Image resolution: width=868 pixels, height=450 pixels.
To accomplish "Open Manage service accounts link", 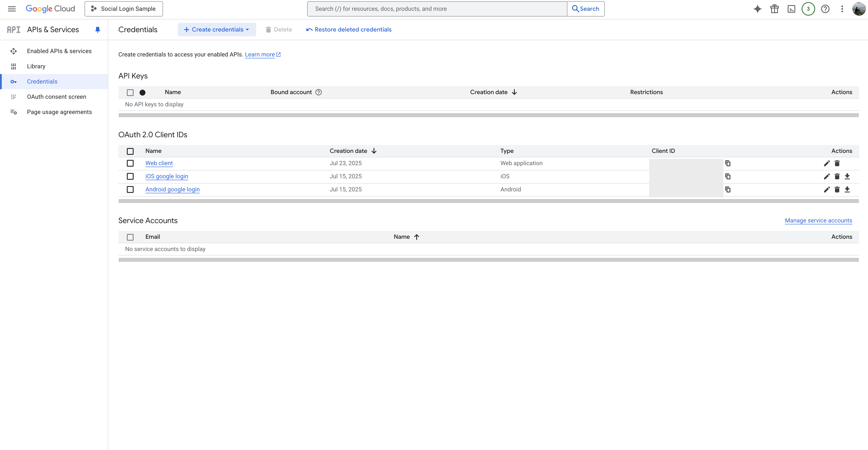I will pos(818,221).
